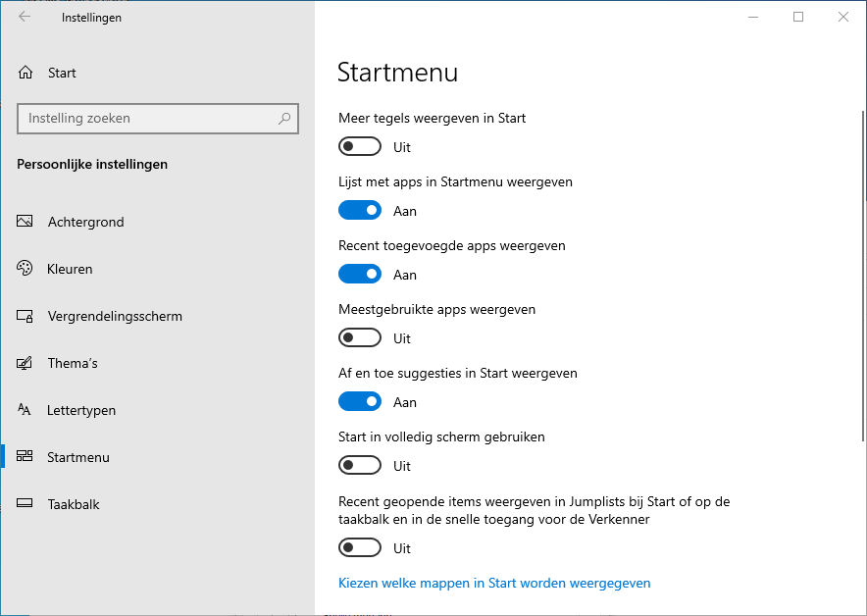Viewport: 867px width, 616px height.
Task: Click the Kleuren palette icon
Action: (25, 269)
